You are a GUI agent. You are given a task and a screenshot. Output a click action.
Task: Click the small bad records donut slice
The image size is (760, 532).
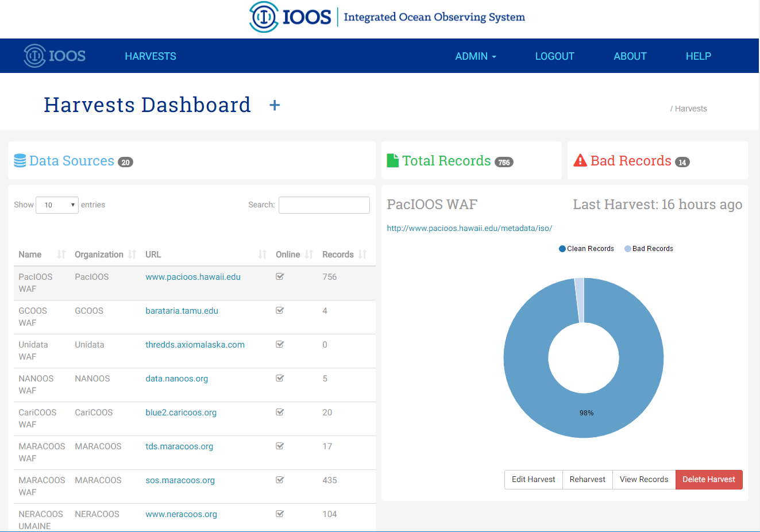(580, 300)
